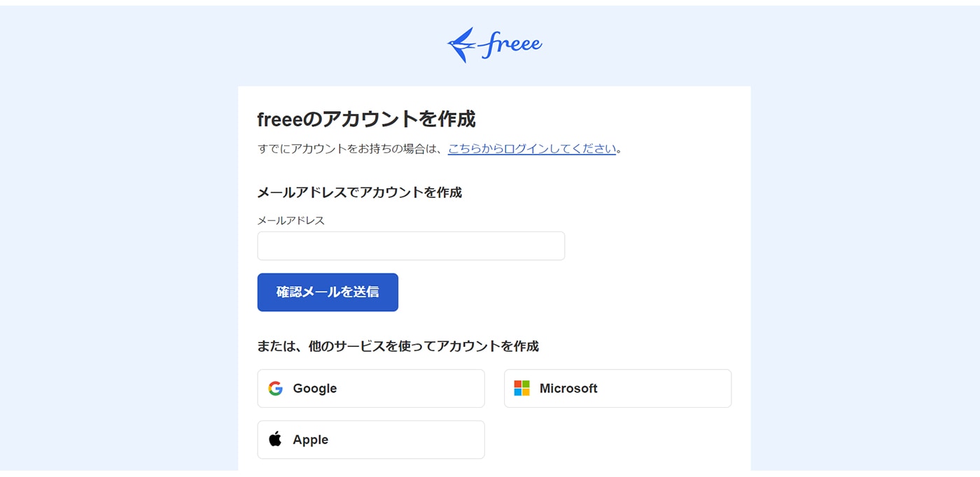
Task: Click the freee wordmark in the header
Action: tap(512, 44)
